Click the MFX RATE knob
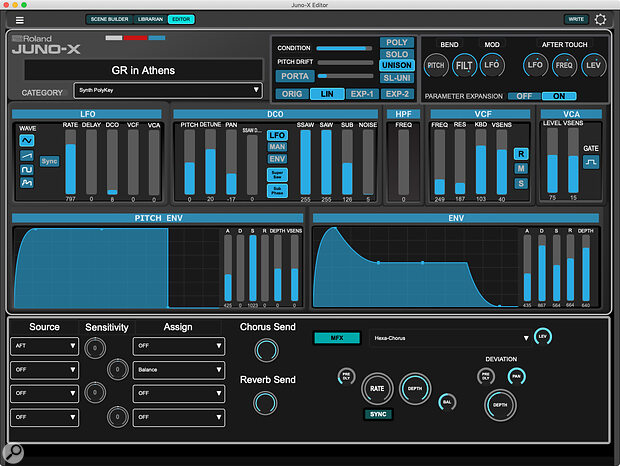Image resolution: width=620 pixels, height=466 pixels. (x=377, y=389)
